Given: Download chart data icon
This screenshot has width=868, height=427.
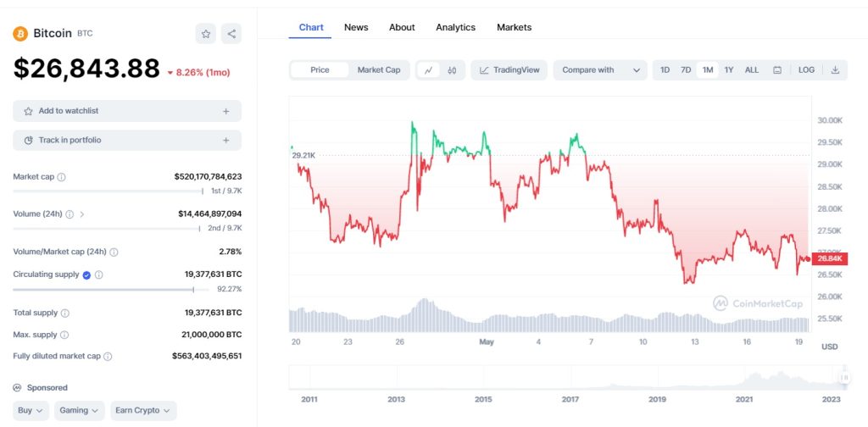Looking at the screenshot, I should pyautogui.click(x=835, y=70).
